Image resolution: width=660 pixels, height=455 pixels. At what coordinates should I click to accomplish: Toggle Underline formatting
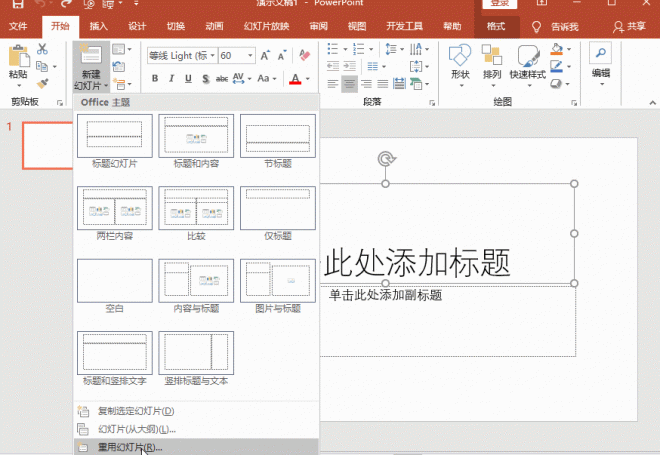tap(188, 79)
